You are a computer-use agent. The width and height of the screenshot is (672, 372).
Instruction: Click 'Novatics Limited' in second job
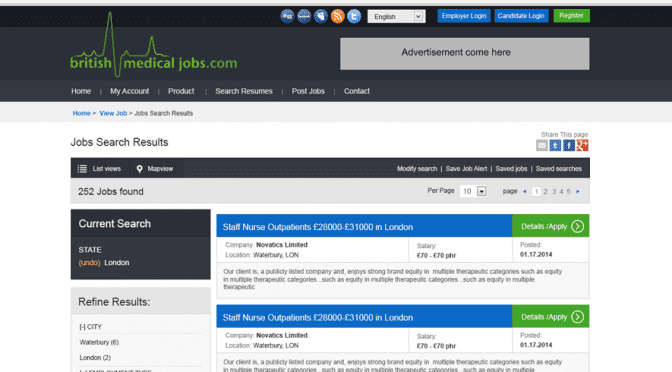click(282, 335)
